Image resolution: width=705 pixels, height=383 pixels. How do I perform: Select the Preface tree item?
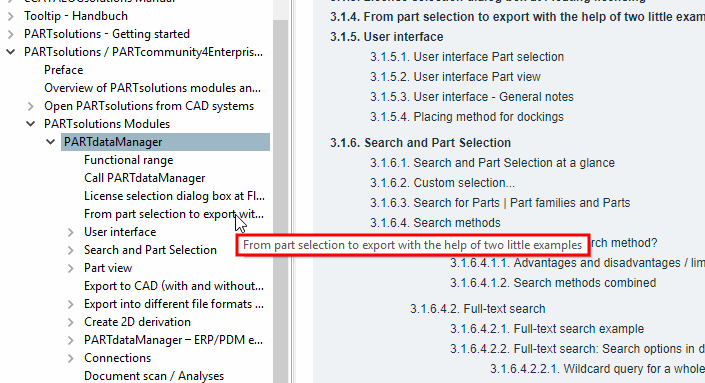click(x=63, y=70)
